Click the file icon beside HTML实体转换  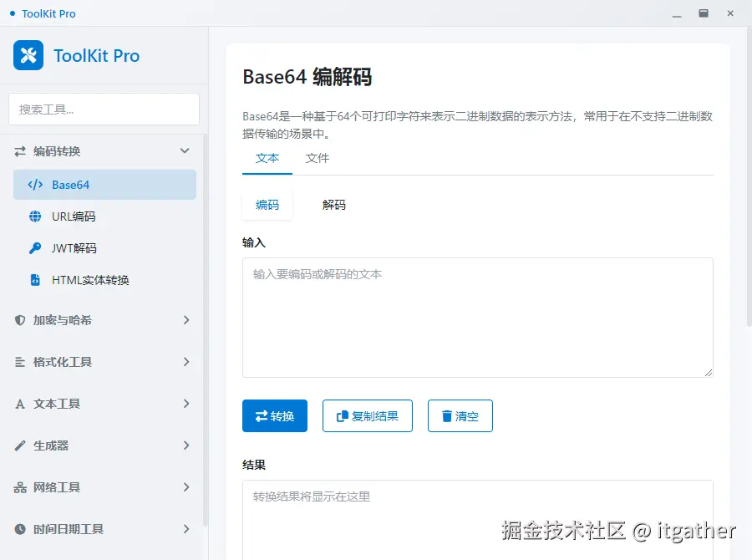click(x=35, y=280)
